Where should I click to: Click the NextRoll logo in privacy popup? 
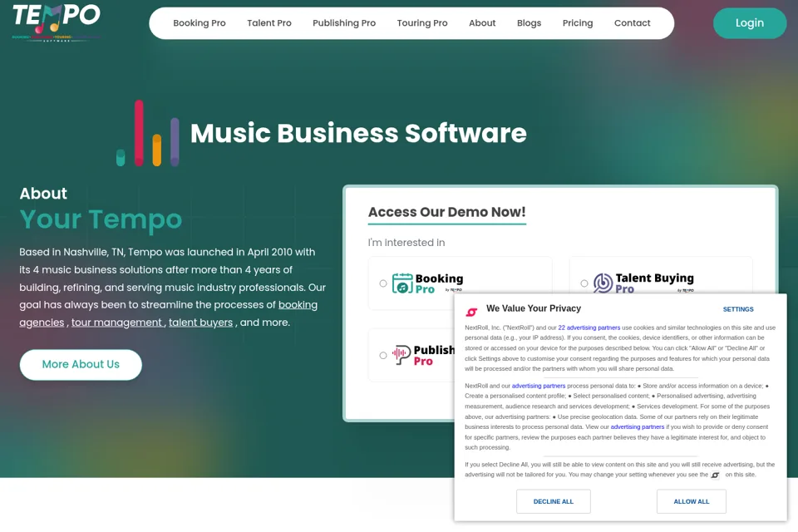pyautogui.click(x=472, y=312)
